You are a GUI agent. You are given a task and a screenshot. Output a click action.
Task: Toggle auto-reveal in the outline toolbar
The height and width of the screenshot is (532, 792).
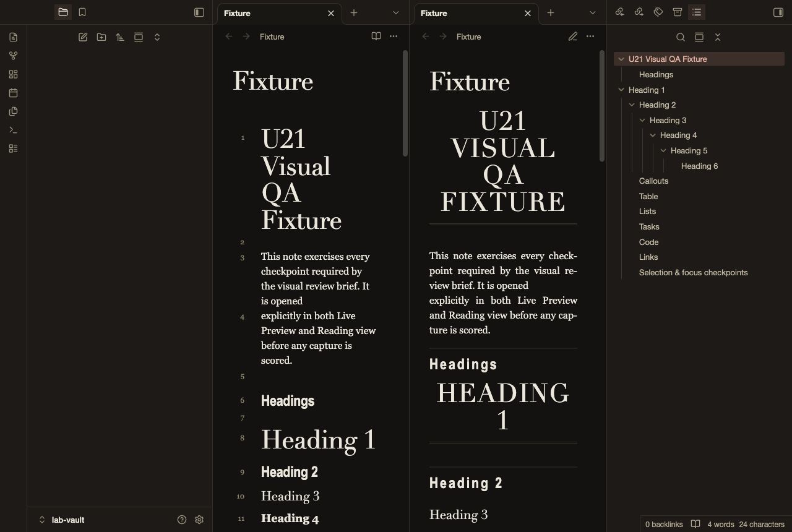[x=699, y=37]
